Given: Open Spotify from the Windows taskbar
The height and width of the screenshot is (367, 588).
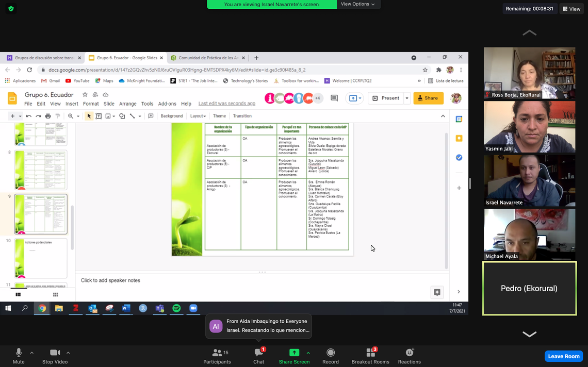Looking at the screenshot, I should tap(176, 308).
